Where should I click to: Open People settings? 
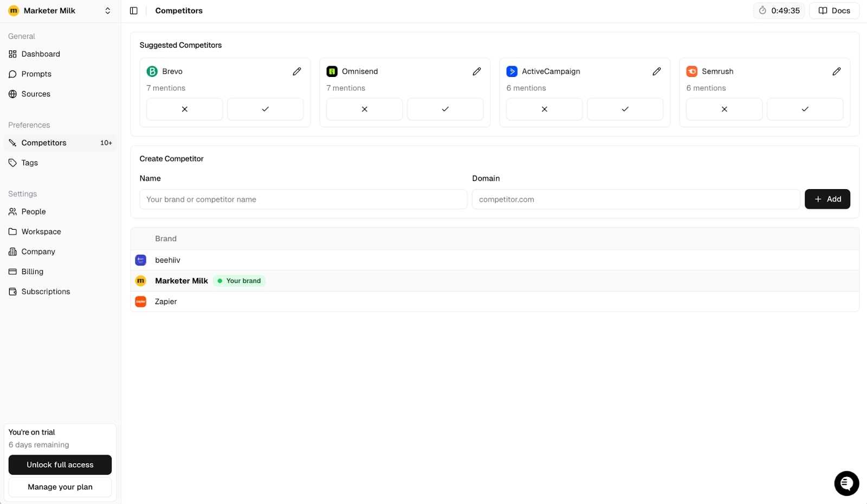click(x=60, y=212)
